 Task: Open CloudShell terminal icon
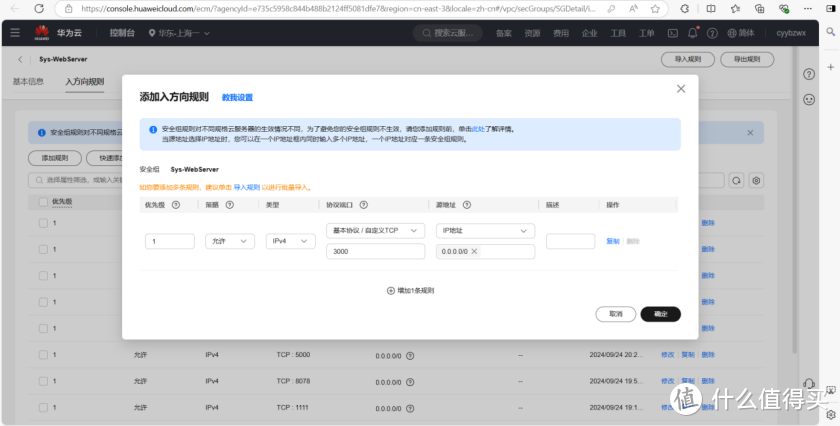[672, 33]
